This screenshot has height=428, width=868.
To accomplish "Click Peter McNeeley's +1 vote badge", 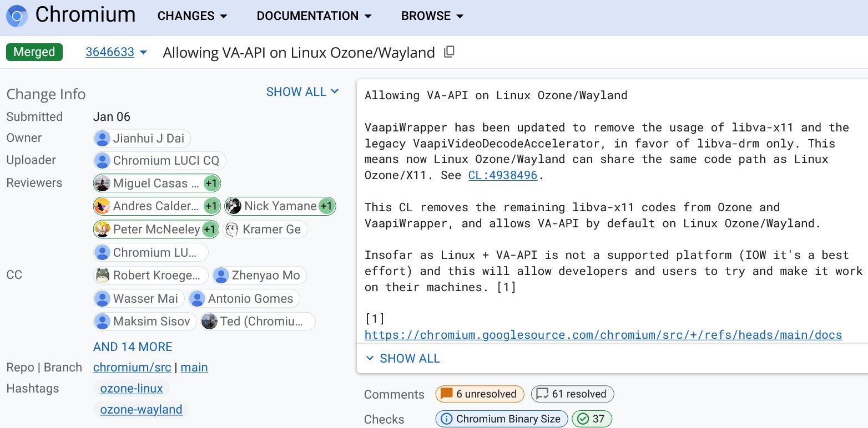I will [209, 229].
